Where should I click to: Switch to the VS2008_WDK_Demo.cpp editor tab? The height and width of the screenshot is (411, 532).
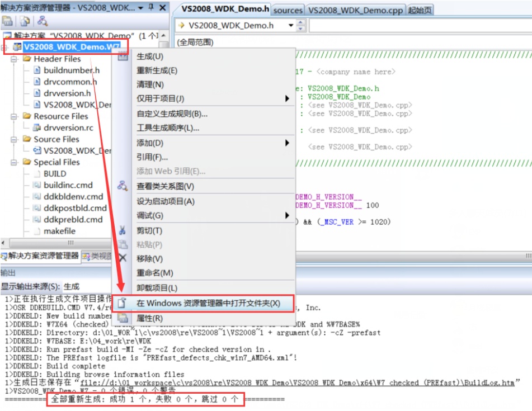tap(355, 10)
